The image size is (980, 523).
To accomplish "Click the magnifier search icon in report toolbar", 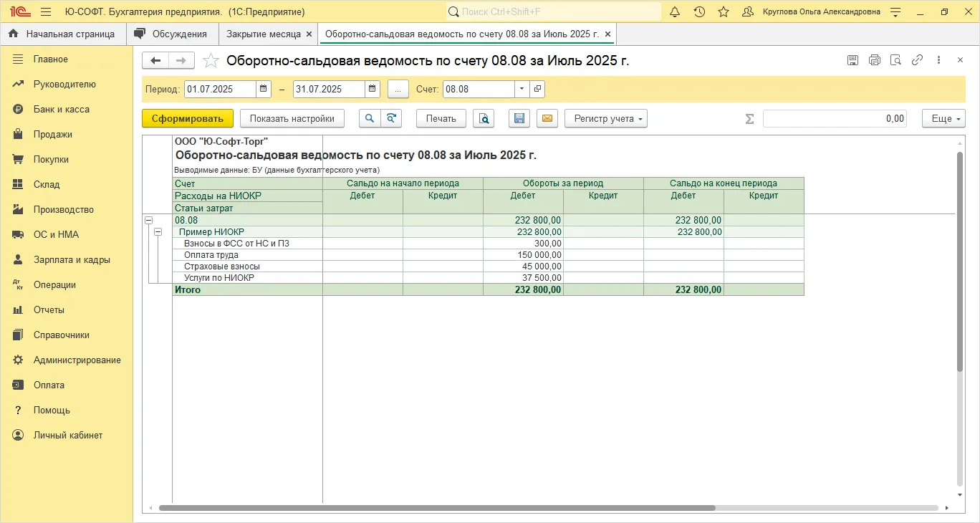I will (x=369, y=118).
